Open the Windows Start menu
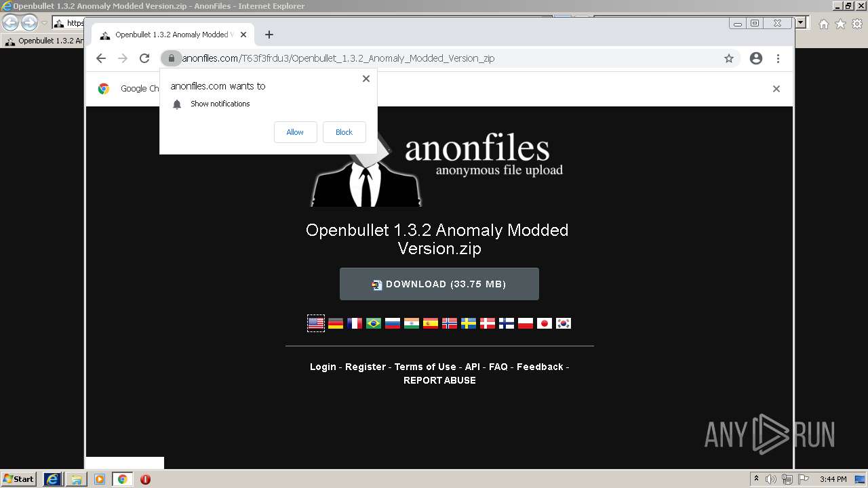Image resolution: width=868 pixels, height=488 pixels. pos(19,479)
